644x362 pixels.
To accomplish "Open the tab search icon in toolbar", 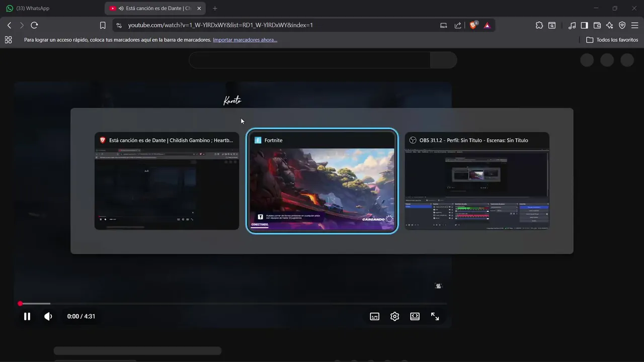I will click(552, 25).
